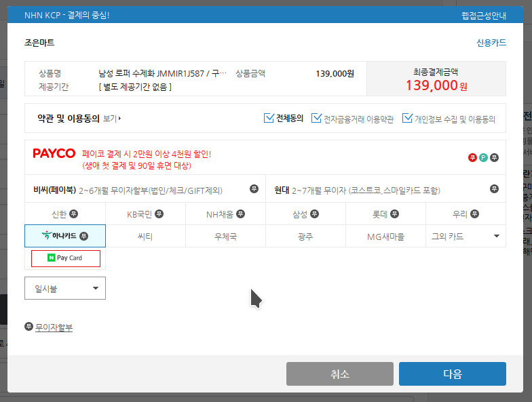Click the red 쿠 coupon icon in PAYCO row
Screen dimensions: 532x402
[x=472, y=157]
